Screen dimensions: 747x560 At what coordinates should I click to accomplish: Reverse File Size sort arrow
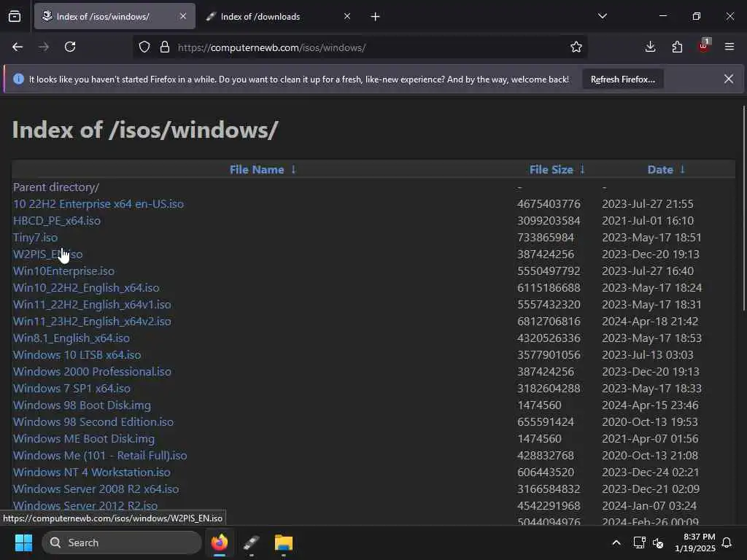582,169
